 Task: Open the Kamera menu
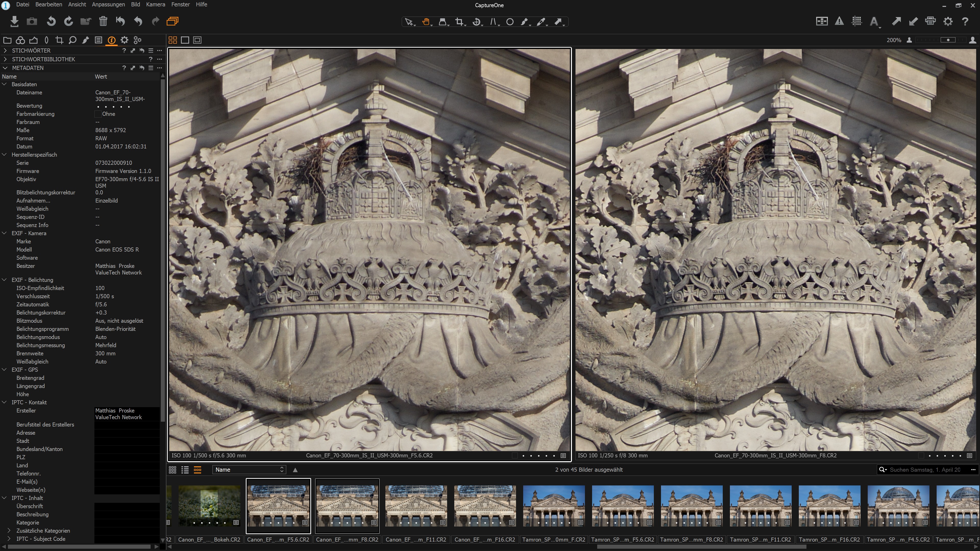point(155,5)
